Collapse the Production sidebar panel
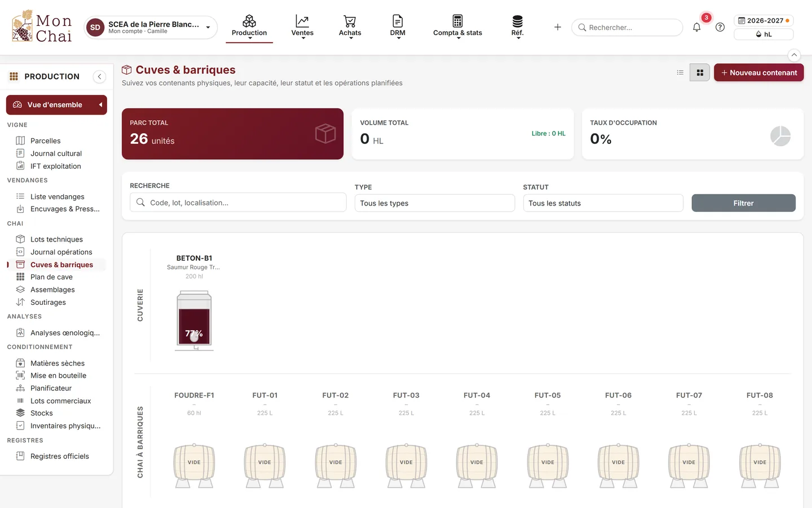812x508 pixels. point(99,77)
